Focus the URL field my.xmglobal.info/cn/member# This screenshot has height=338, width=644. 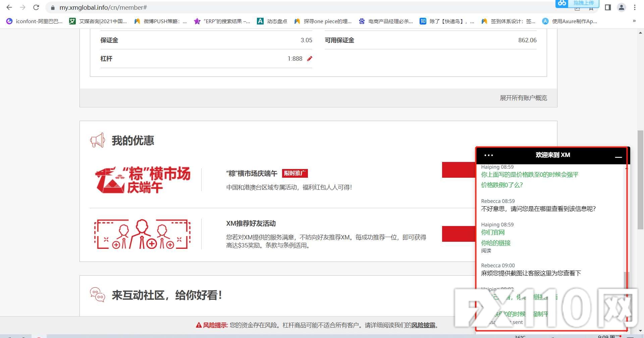click(x=103, y=7)
